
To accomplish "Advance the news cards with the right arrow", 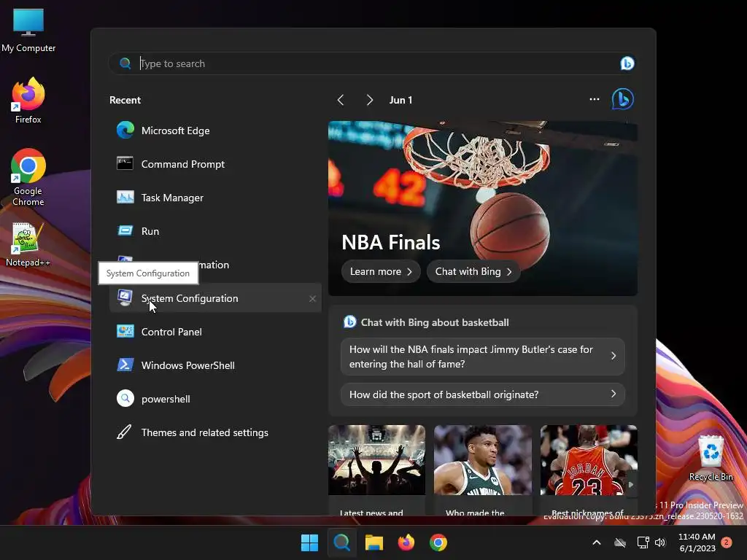I will tap(631, 485).
